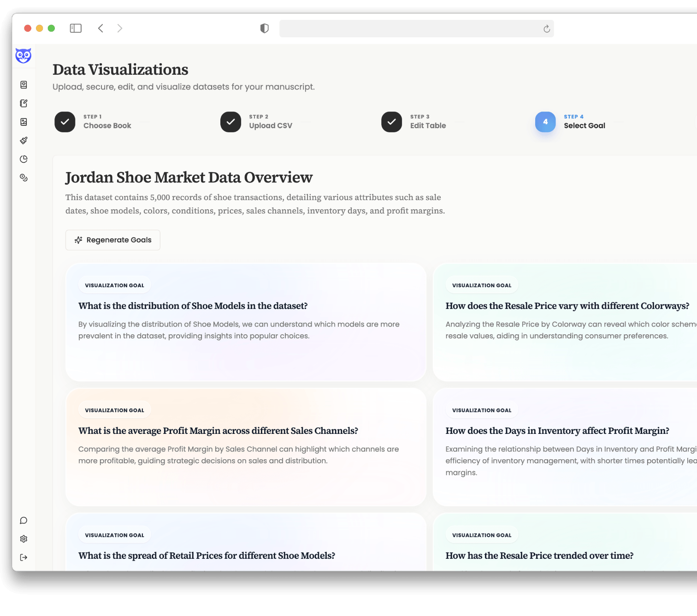Click the privacy shield icon
697x616 pixels.
coord(265,29)
